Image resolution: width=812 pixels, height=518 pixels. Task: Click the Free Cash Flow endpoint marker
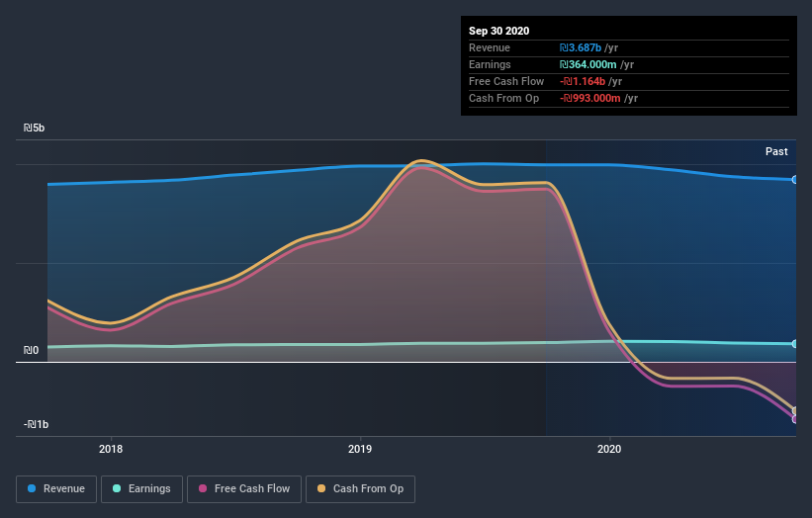pos(794,419)
